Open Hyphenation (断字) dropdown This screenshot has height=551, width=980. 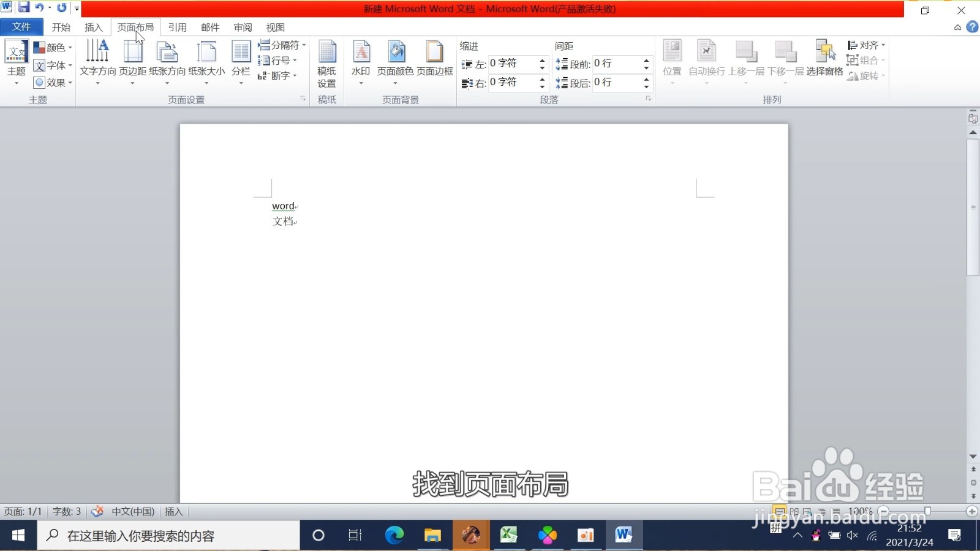coord(277,75)
